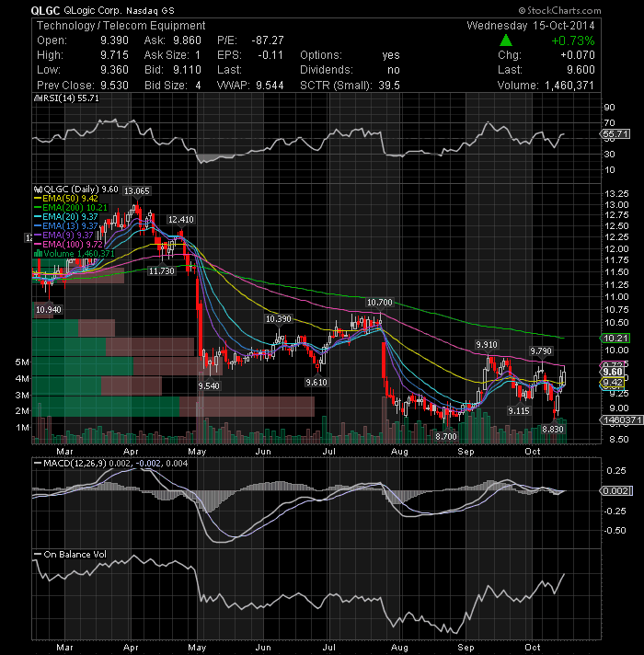
Task: Click the 9.115 price low annotation
Action: [x=519, y=411]
